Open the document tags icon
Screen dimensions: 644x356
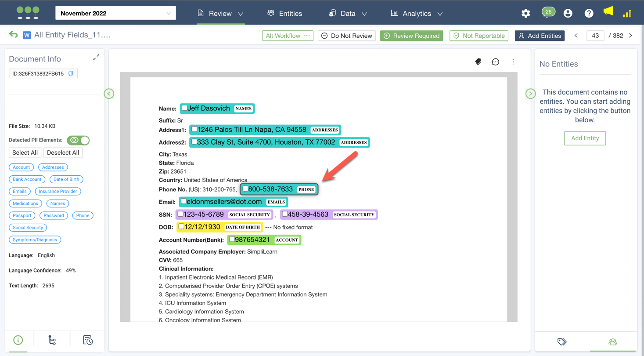pyautogui.click(x=478, y=62)
